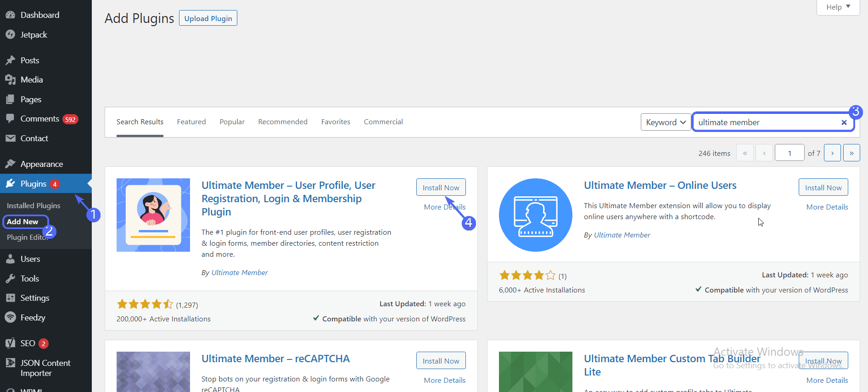Click the Users person icon
This screenshot has width=868, height=392.
(10, 259)
